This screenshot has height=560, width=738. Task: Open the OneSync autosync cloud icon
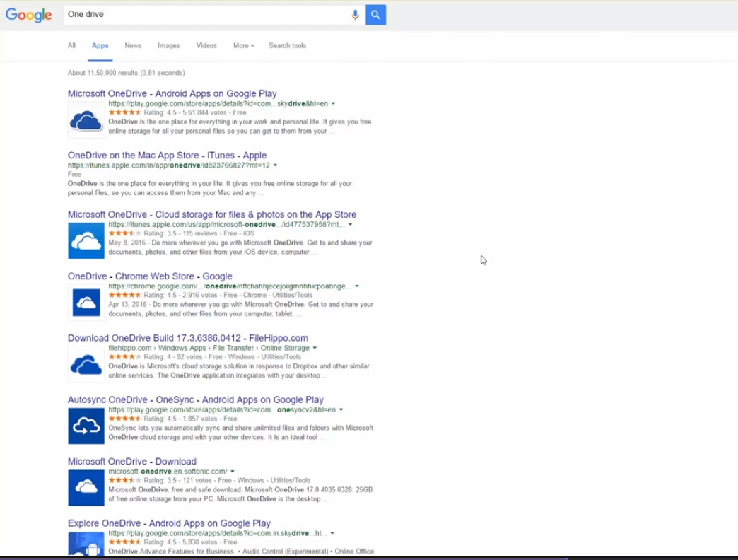click(86, 426)
